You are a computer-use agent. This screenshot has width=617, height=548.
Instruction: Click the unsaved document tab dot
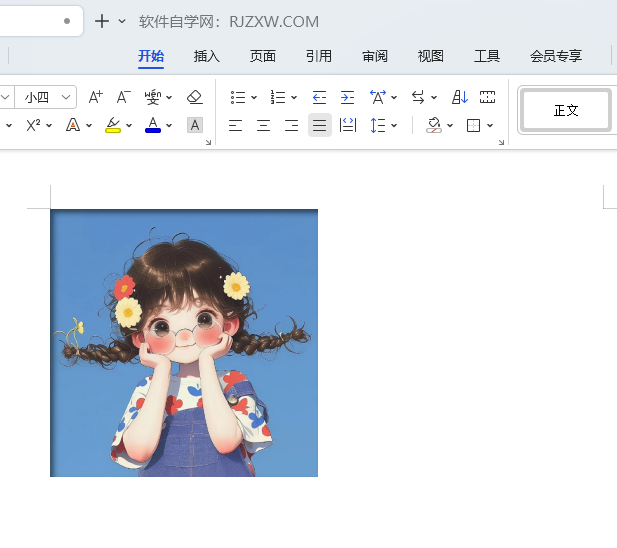point(67,21)
